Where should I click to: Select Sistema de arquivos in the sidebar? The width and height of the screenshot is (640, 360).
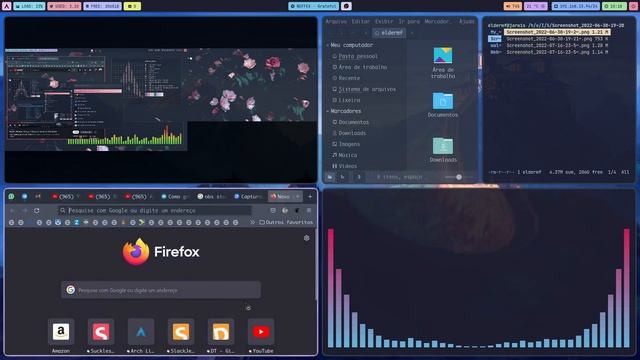coord(364,89)
